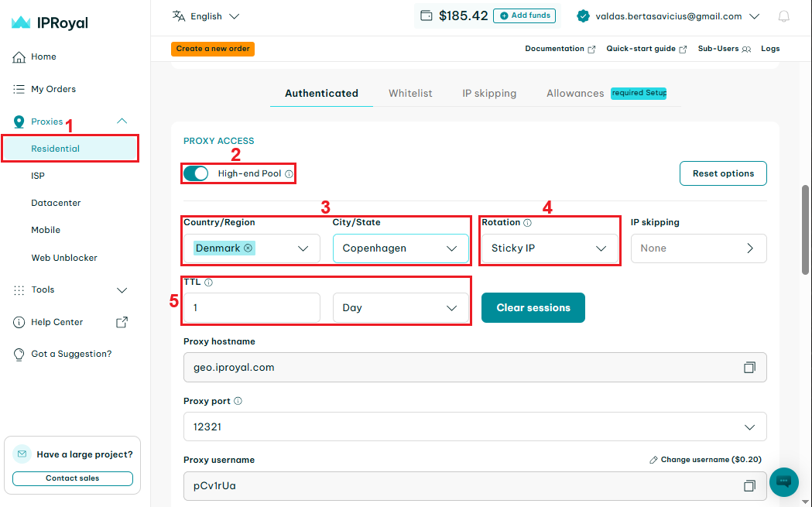Switch to the Whitelist tab
This screenshot has height=507, width=812.
[410, 93]
